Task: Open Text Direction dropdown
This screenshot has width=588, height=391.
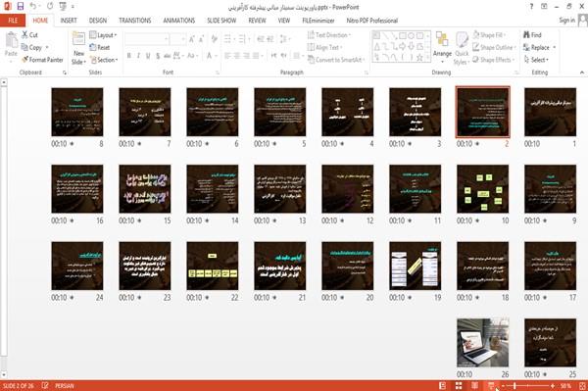Action: tap(329, 35)
